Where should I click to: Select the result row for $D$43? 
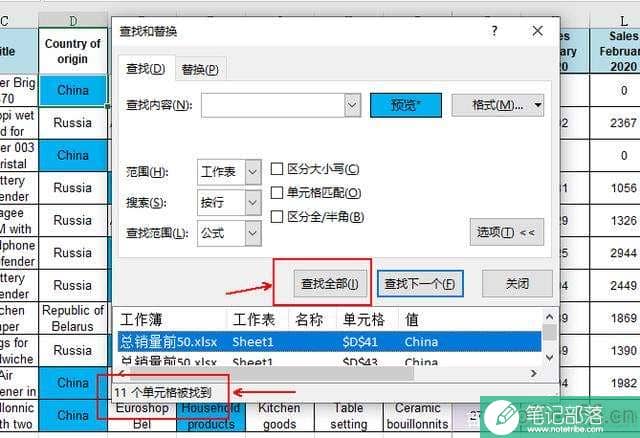[x=329, y=360]
